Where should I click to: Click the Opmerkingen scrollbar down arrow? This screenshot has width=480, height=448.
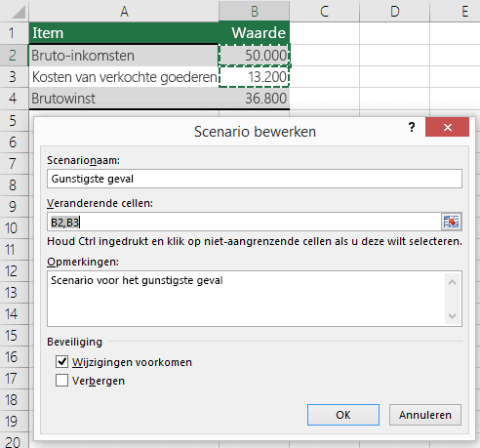coord(452,315)
